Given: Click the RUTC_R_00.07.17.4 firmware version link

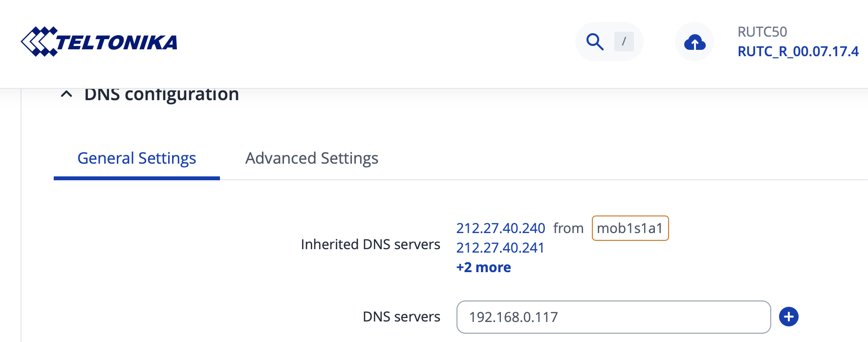Looking at the screenshot, I should [798, 51].
